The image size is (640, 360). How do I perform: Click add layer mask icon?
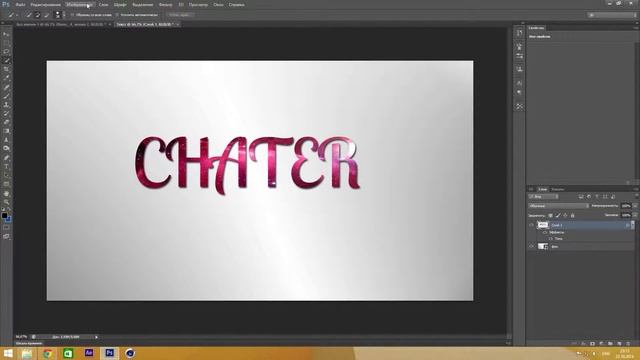tap(592, 344)
